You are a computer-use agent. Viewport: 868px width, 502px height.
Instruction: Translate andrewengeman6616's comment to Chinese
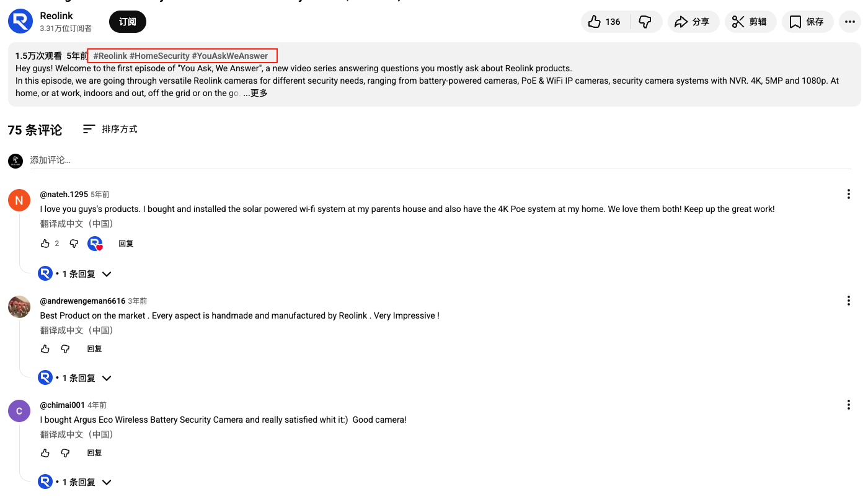pyautogui.click(x=77, y=330)
